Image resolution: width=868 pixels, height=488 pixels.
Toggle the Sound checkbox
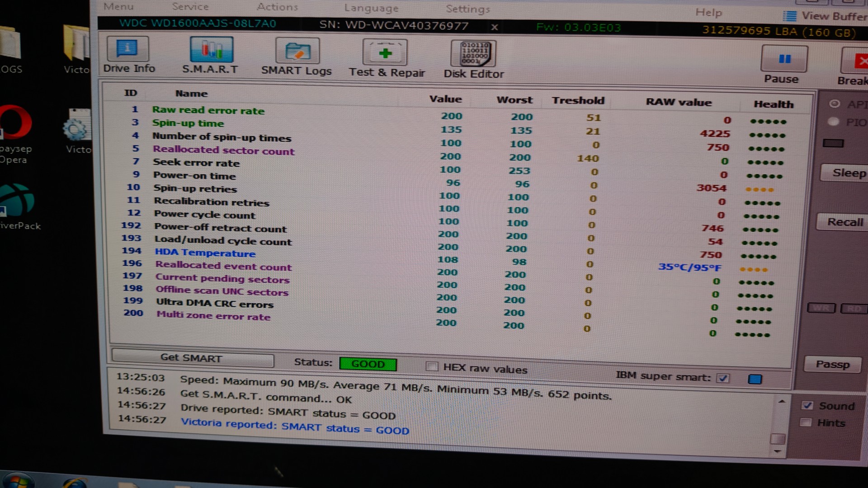[x=807, y=405]
